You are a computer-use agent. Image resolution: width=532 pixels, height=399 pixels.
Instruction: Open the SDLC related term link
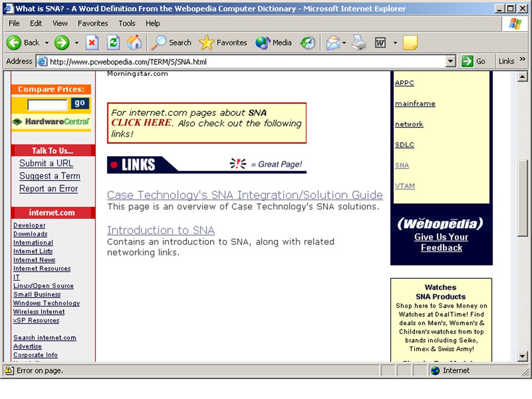(405, 145)
